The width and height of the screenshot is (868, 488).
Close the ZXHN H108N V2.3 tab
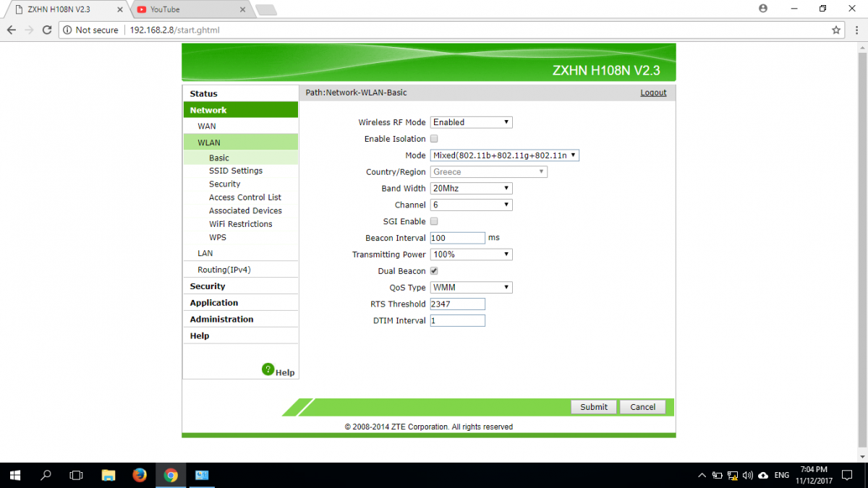(x=120, y=9)
